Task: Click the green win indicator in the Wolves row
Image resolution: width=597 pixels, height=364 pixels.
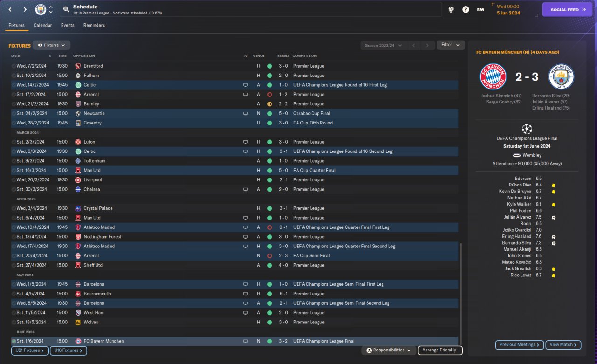Action: (x=270, y=322)
